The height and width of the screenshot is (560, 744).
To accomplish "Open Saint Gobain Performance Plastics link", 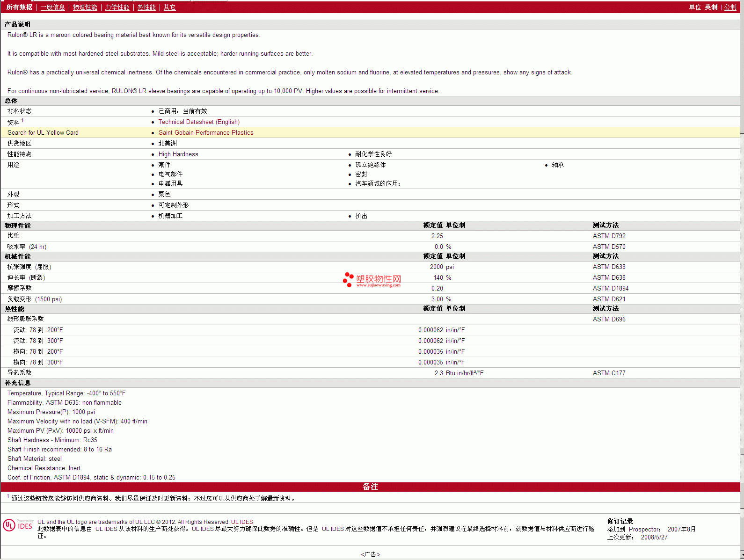I will click(206, 132).
